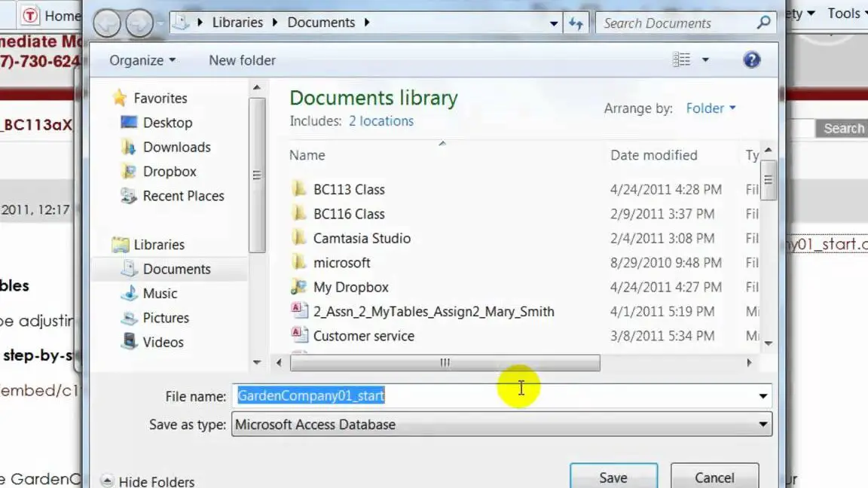The height and width of the screenshot is (488, 868).
Task: Select the Recent Places icon
Action: click(128, 195)
